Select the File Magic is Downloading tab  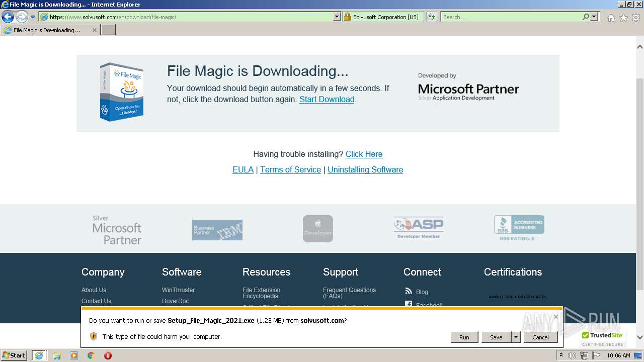[46, 30]
